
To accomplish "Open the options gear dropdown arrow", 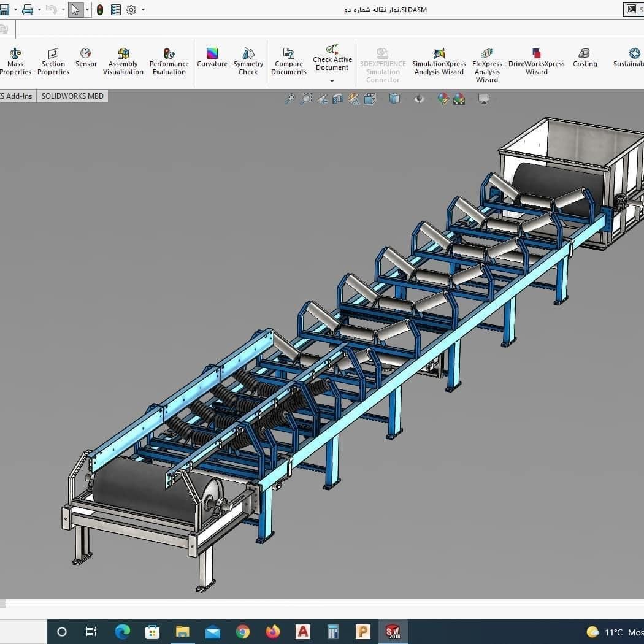I will click(143, 9).
